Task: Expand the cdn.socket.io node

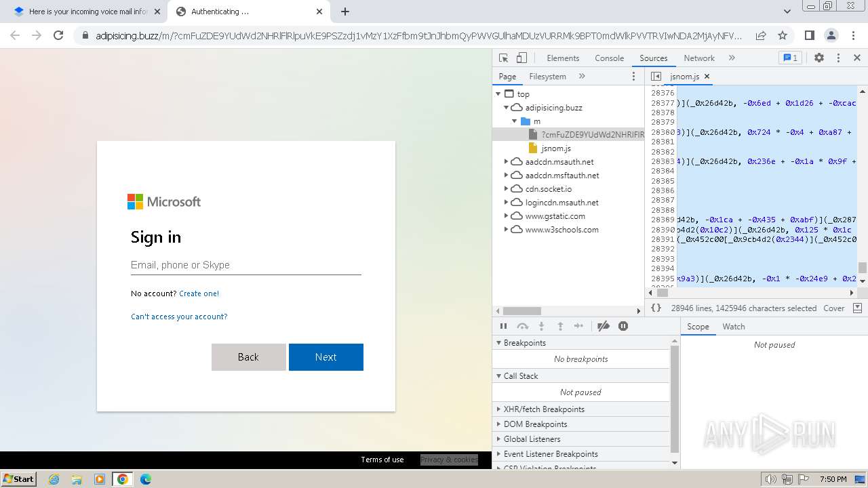Action: click(506, 189)
